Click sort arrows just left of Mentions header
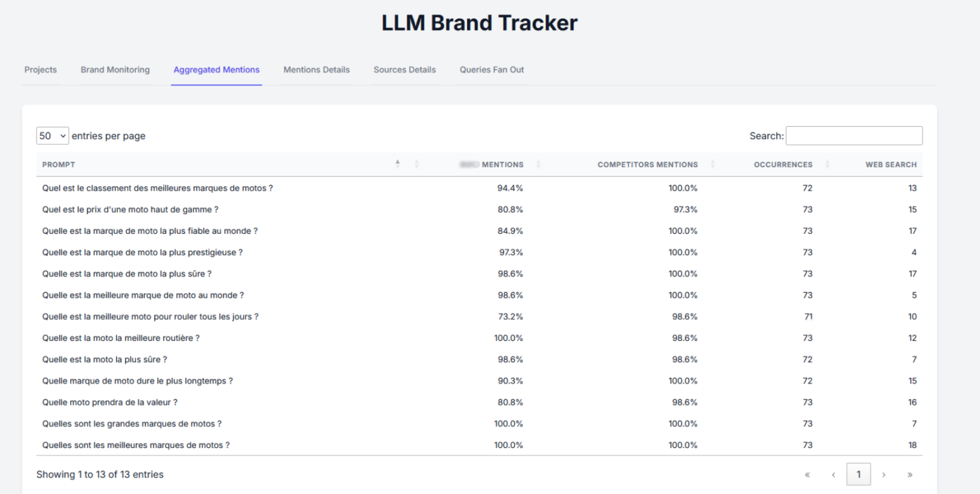This screenshot has height=494, width=980. [x=417, y=164]
